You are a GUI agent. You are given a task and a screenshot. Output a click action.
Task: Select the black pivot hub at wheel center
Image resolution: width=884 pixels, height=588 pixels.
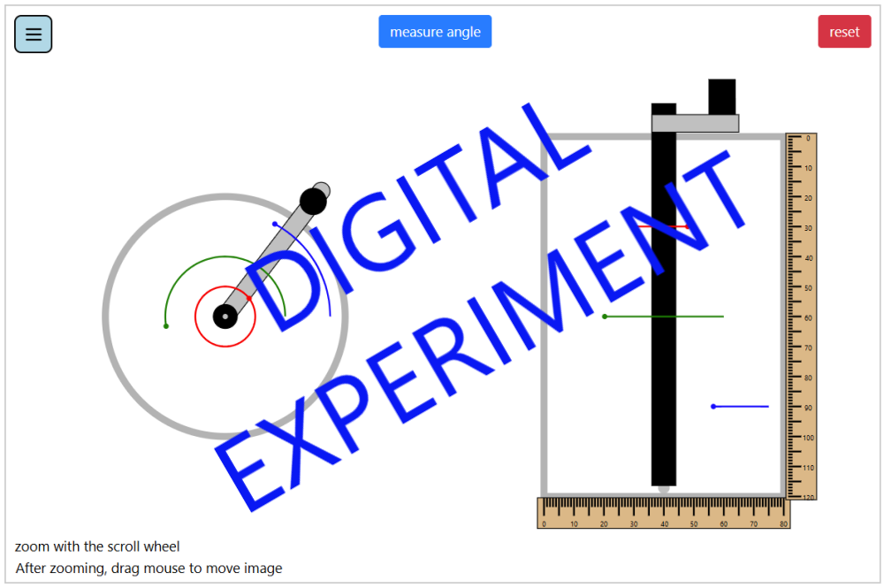coord(225,317)
